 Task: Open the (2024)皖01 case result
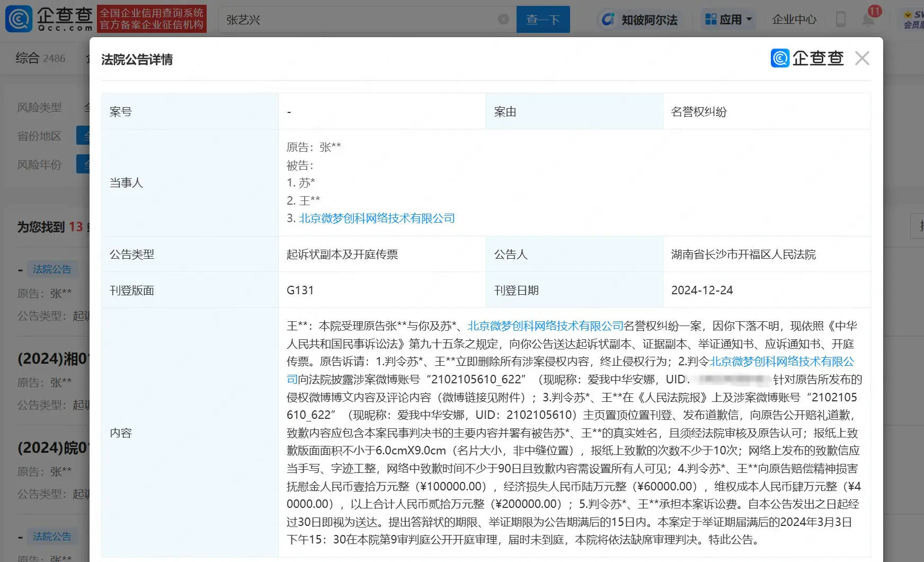(52, 448)
